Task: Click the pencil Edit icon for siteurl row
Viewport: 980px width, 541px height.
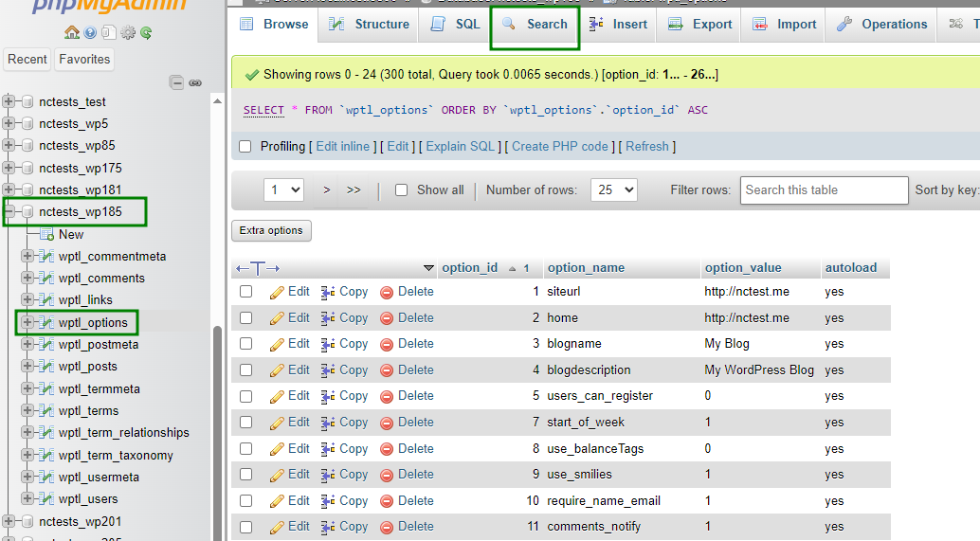Action: (277, 292)
